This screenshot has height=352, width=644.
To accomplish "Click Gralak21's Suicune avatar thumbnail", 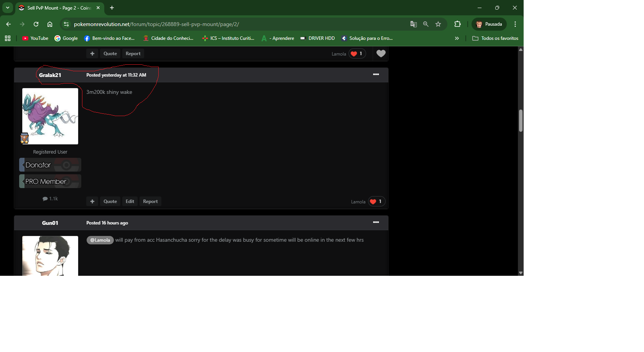I will (50, 116).
